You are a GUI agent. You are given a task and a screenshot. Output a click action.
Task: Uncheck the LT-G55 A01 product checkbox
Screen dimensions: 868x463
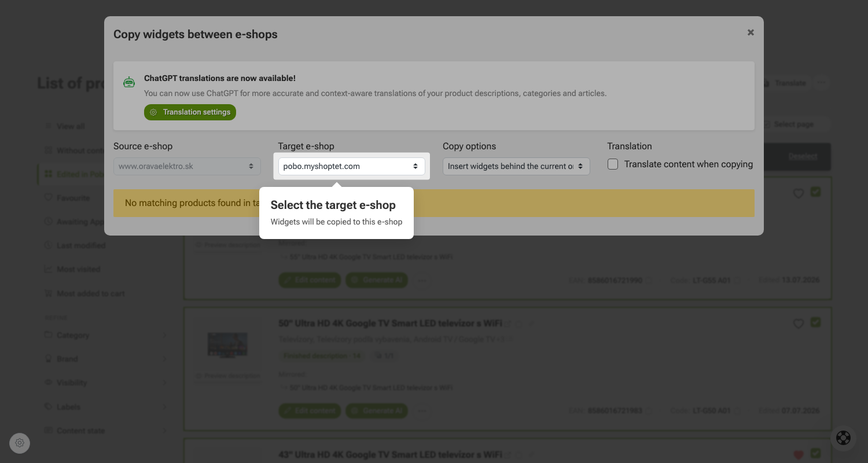(816, 192)
